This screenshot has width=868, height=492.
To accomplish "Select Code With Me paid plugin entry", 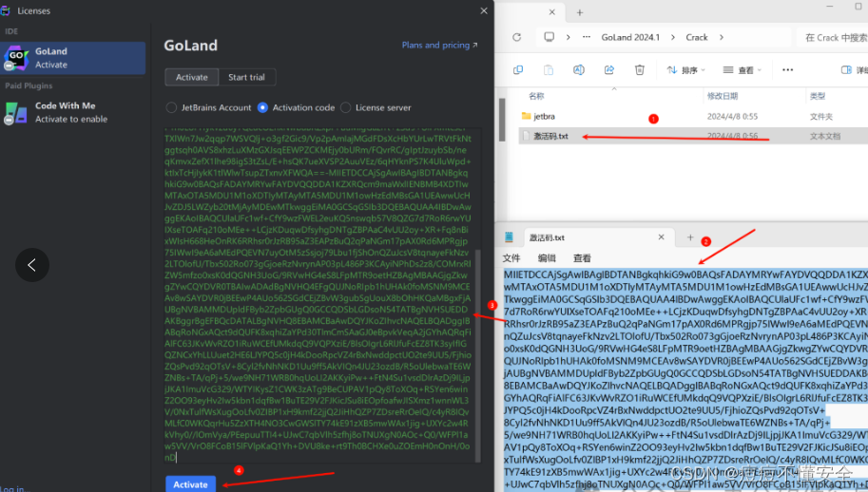I will tap(73, 112).
